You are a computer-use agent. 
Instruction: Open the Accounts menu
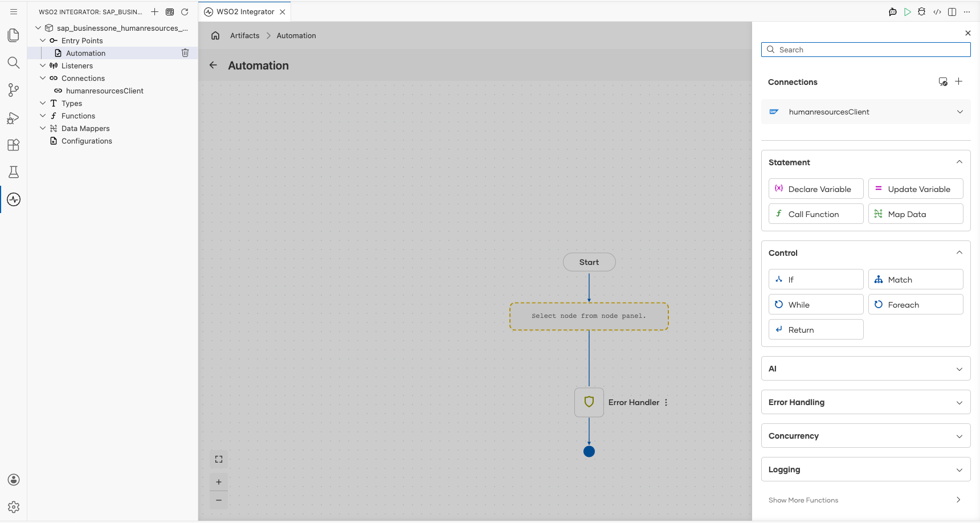tap(14, 480)
